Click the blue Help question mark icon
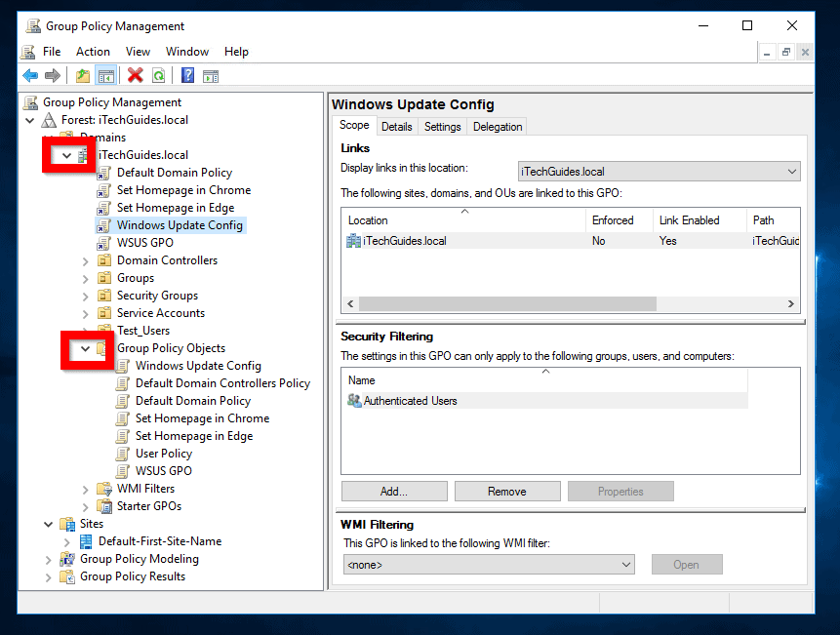This screenshot has width=840, height=635. pos(187,75)
